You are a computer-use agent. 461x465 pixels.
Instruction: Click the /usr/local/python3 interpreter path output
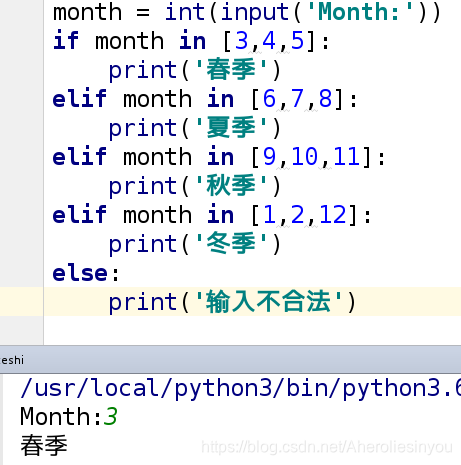pyautogui.click(x=240, y=389)
